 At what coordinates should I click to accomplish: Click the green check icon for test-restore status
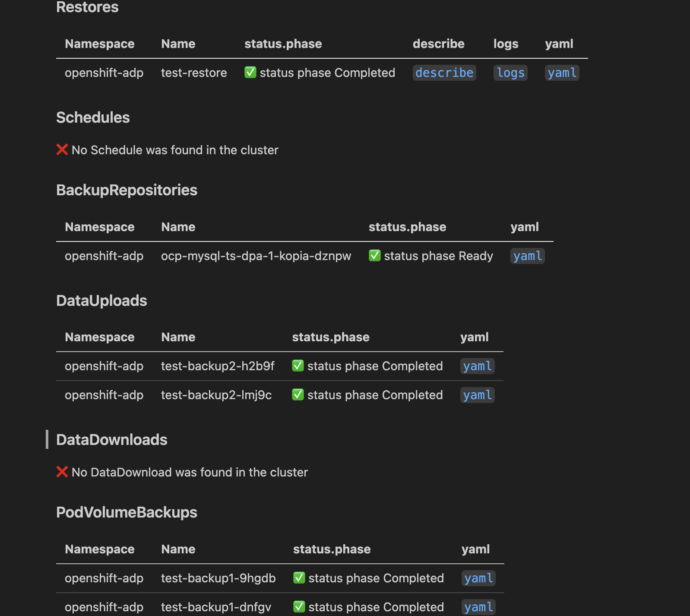(250, 72)
